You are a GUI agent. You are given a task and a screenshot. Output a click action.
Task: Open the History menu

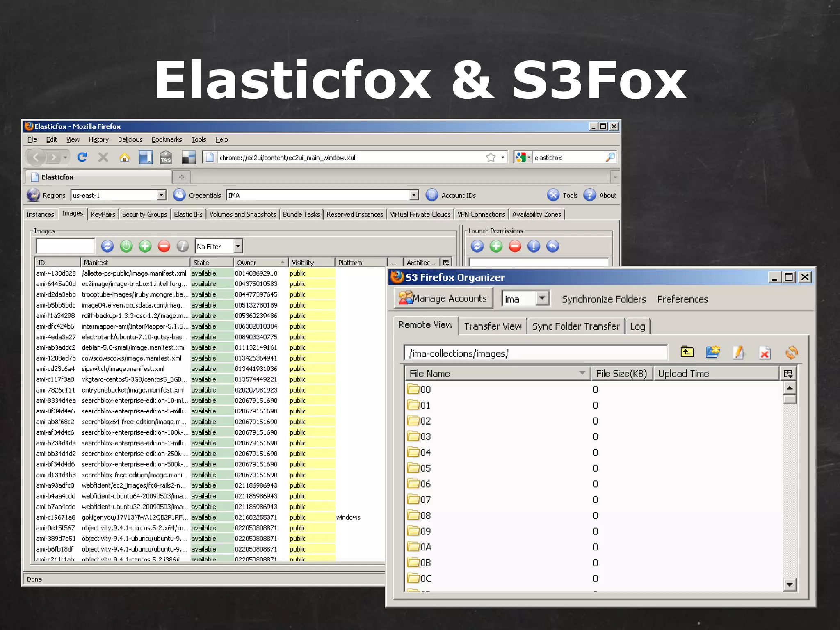click(x=98, y=139)
